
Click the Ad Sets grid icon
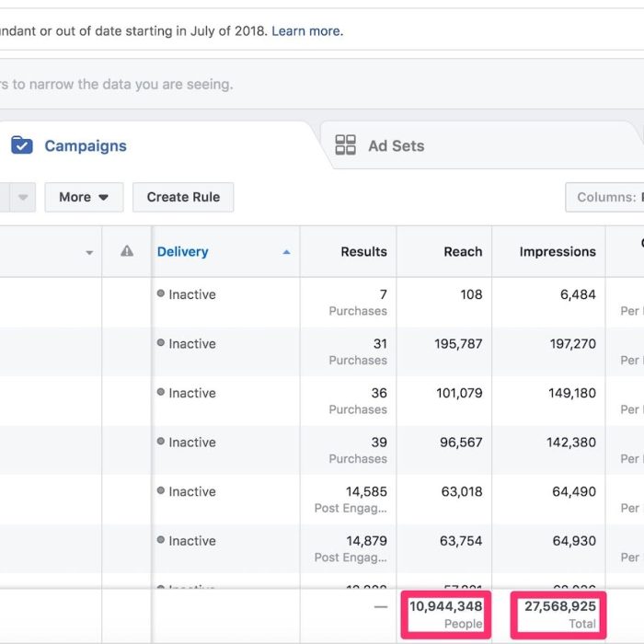click(345, 145)
